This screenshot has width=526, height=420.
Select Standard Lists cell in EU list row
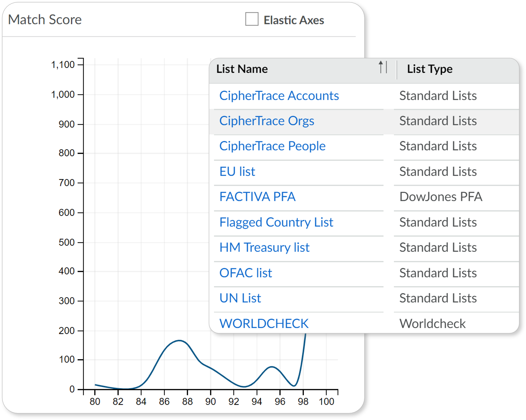(x=438, y=171)
